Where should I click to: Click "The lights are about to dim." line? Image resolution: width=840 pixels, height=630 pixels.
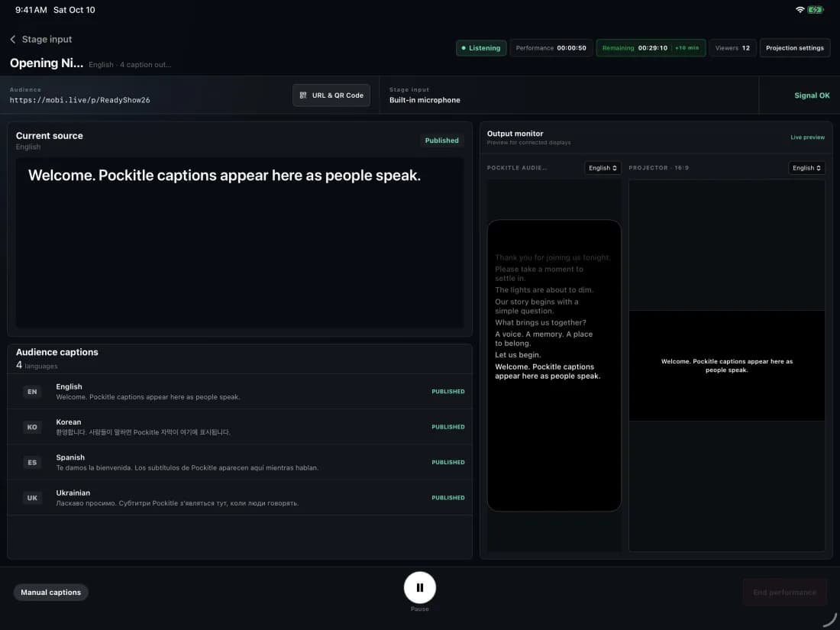[544, 290]
